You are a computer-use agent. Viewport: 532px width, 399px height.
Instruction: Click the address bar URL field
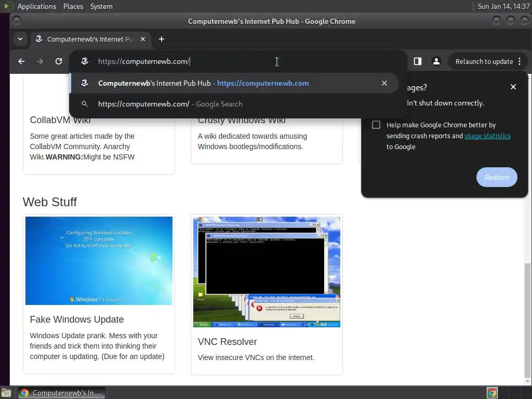(x=237, y=61)
